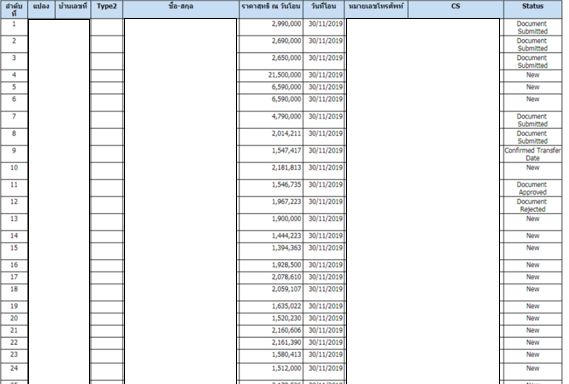This screenshot has width=569, height=384.
Task: Select price cell 2,161,390
Action: [271, 343]
